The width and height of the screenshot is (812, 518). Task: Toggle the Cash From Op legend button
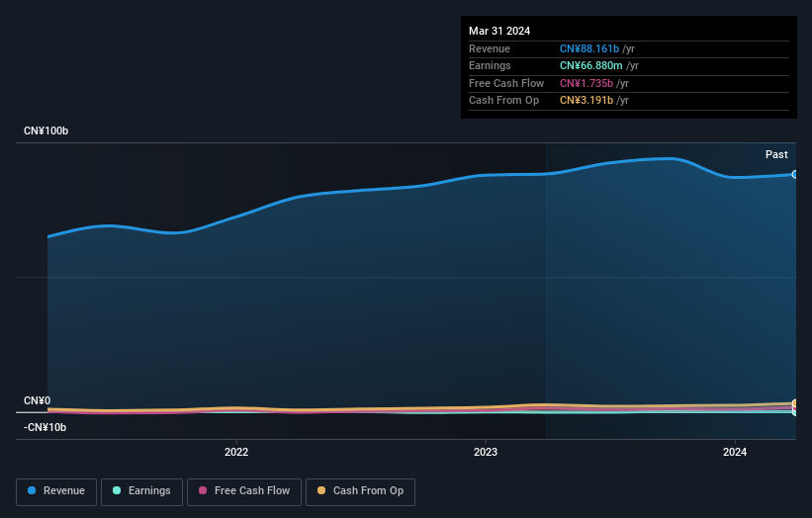click(360, 491)
